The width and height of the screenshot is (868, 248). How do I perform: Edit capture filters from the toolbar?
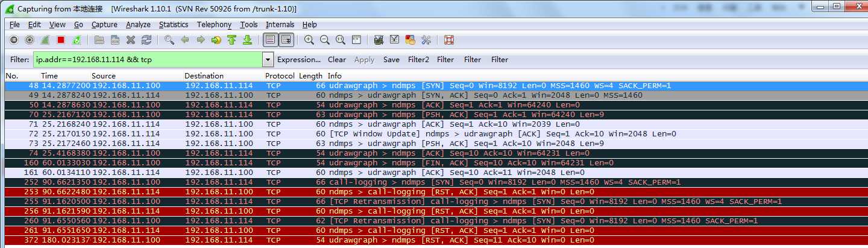point(379,40)
